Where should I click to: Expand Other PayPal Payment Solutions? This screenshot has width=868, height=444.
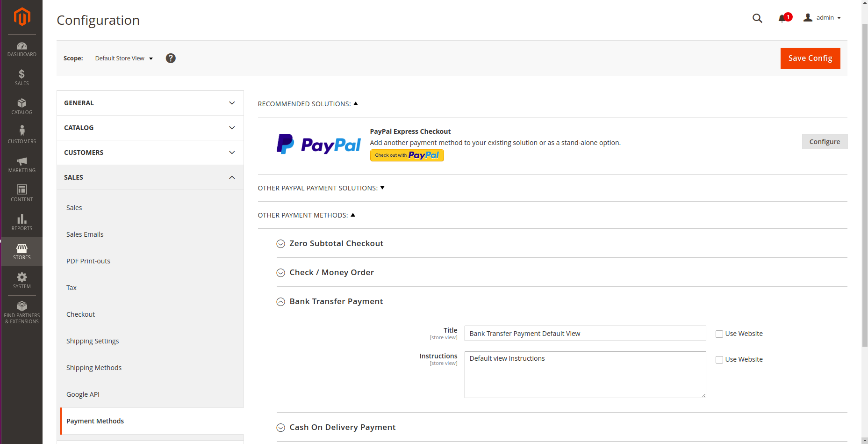point(321,188)
